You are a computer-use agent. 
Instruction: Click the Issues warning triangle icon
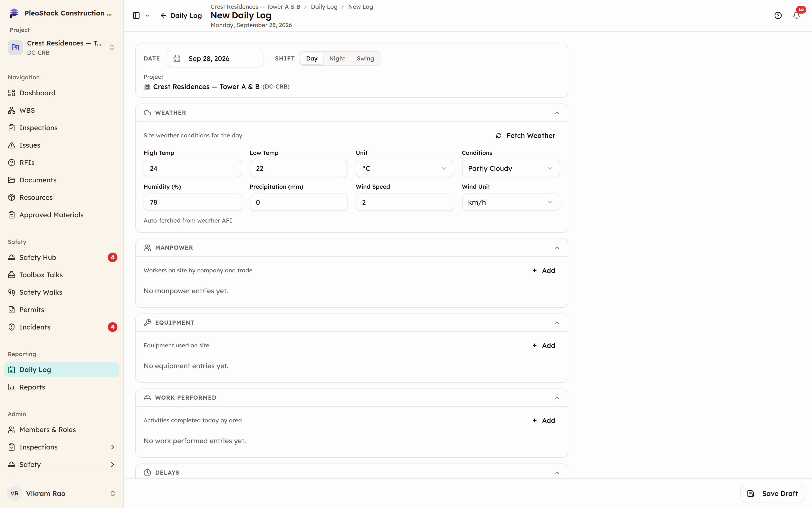[12, 145]
